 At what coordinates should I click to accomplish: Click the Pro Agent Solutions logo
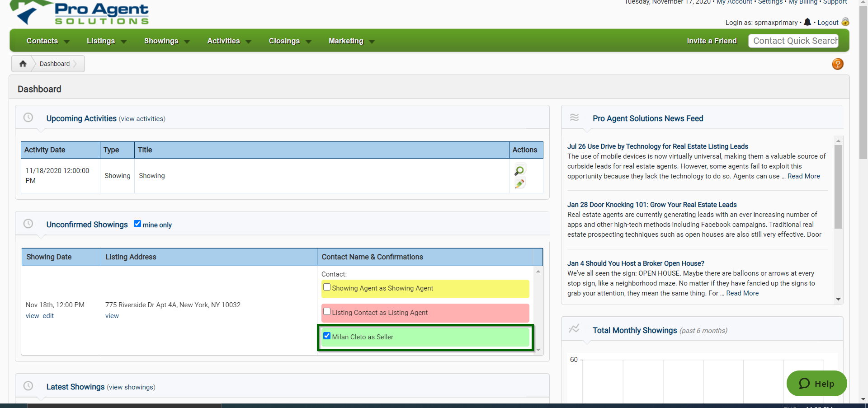click(x=80, y=13)
